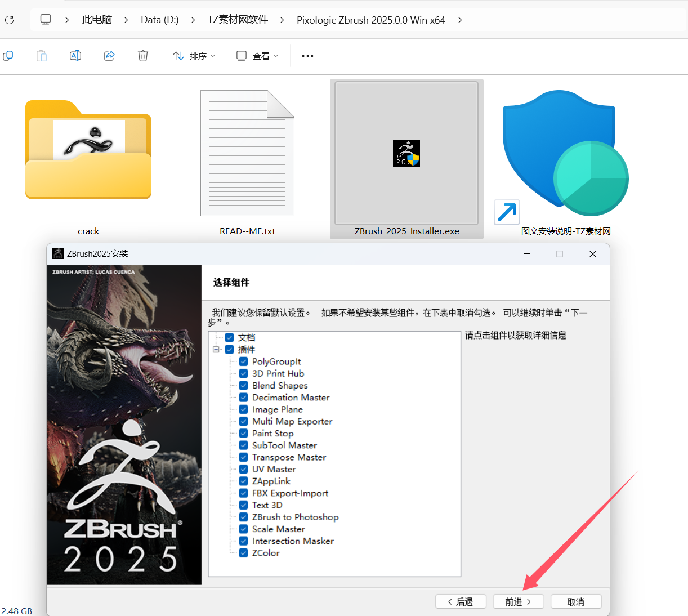
Task: Uncheck the Intersection Masker checkbox
Action: tap(243, 541)
